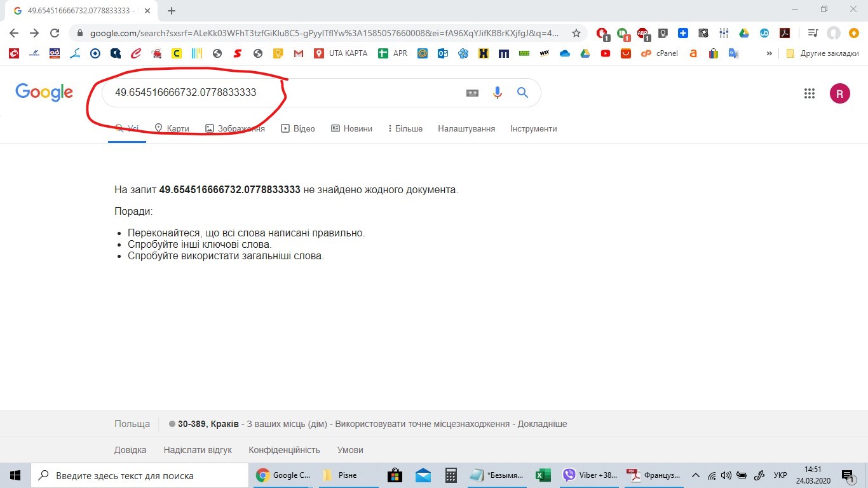Open the on-screen keyboard input tool
This screenshot has width=868, height=488.
(472, 93)
